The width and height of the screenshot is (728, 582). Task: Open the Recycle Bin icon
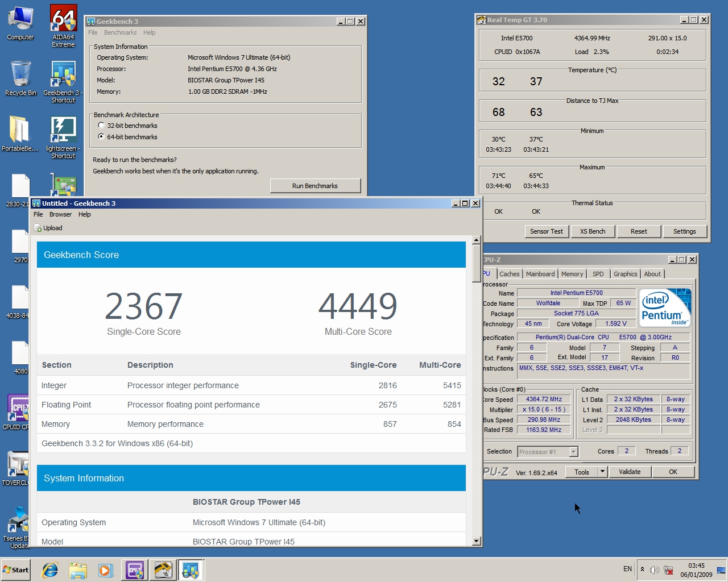click(x=20, y=78)
